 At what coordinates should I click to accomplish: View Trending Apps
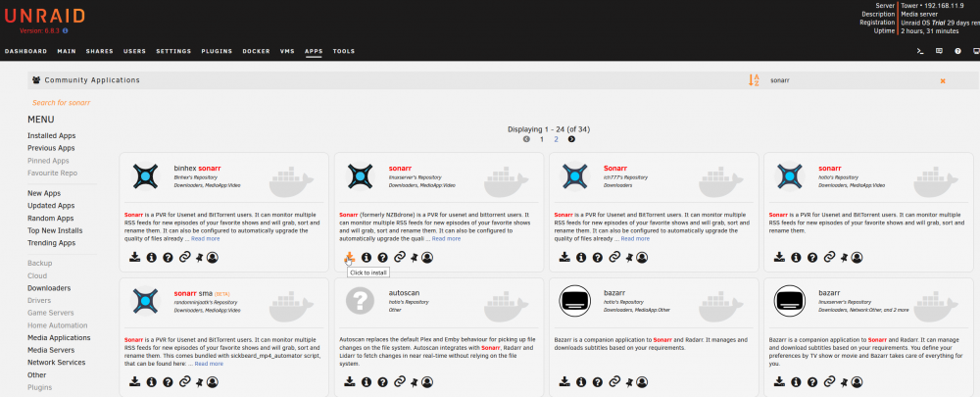(52, 243)
